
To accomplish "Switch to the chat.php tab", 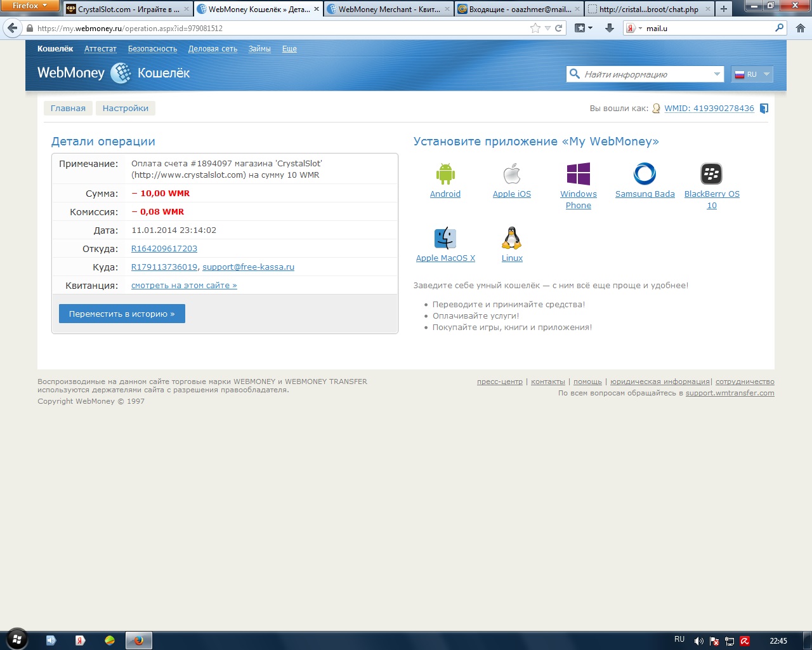I will pyautogui.click(x=648, y=9).
